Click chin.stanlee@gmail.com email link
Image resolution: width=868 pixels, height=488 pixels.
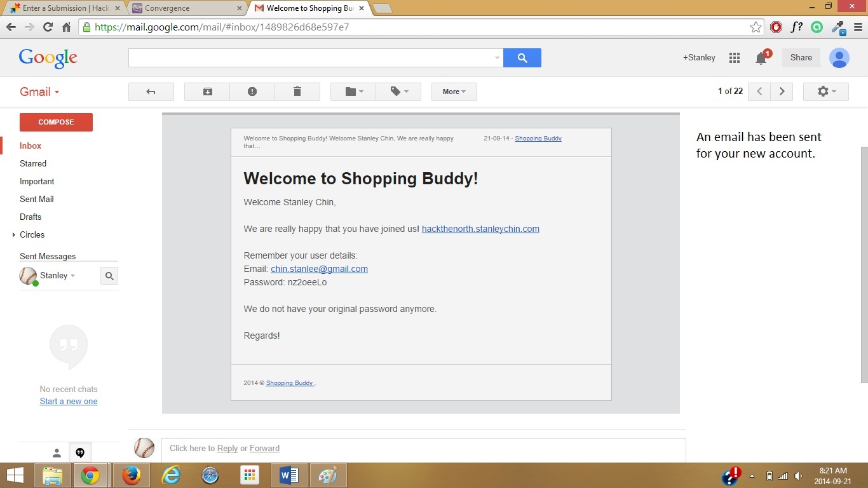point(319,269)
